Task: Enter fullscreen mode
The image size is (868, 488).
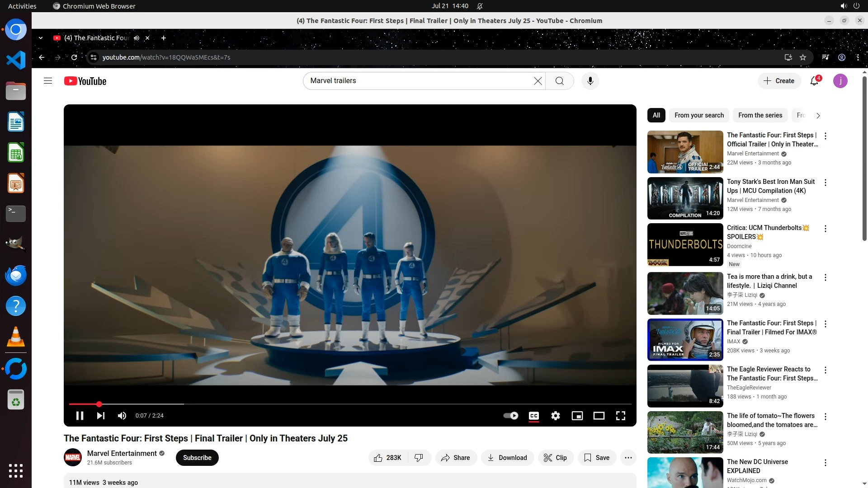Action: click(621, 416)
